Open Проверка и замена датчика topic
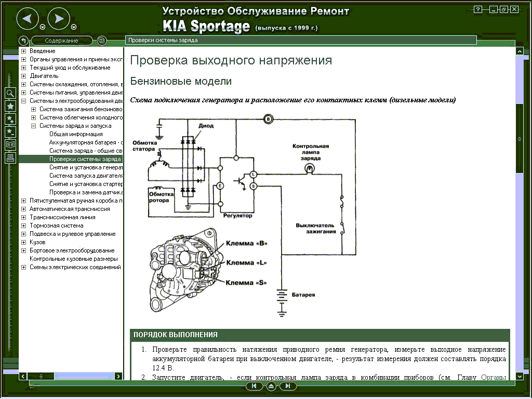Viewport: 532px width, 399px height. tap(86, 192)
